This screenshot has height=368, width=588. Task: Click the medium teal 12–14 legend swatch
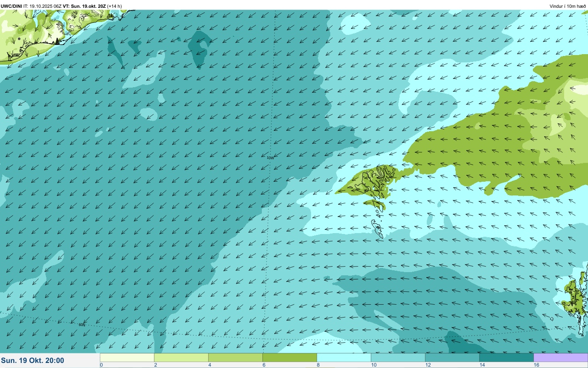click(x=452, y=357)
